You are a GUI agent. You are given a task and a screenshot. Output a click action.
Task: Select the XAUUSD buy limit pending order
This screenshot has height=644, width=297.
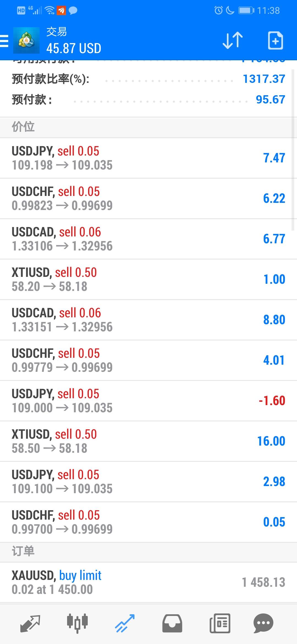tap(148, 582)
